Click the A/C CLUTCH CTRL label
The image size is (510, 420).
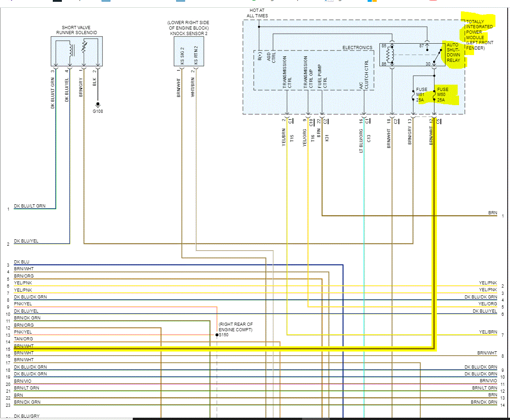pos(364,75)
